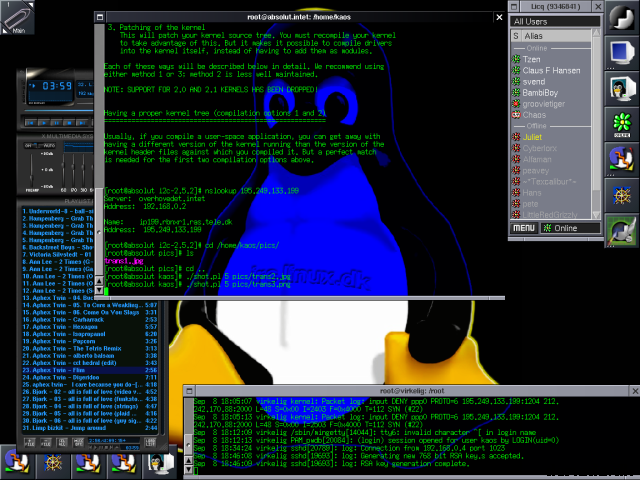Screen dimensions: 640x480
Task: Click groovietiger's status flower icon
Action: click(x=516, y=104)
